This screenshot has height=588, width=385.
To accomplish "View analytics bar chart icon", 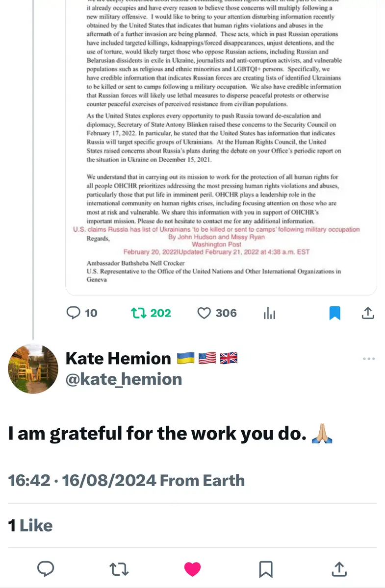I will pos(269,313).
